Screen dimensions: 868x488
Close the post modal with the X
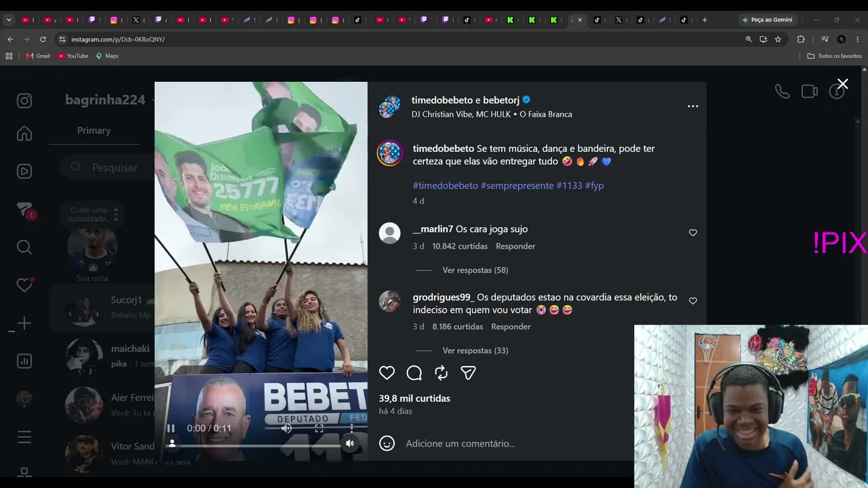[x=842, y=84]
